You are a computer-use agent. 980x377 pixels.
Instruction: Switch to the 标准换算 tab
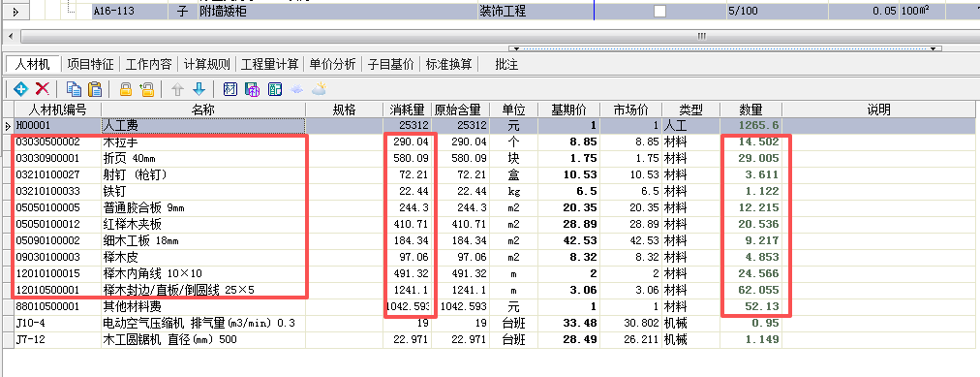(448, 64)
